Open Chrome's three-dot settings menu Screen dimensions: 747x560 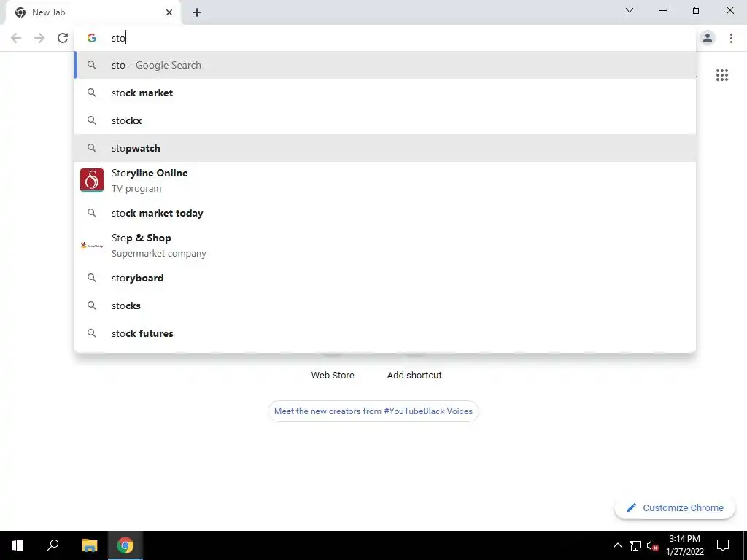[x=731, y=38]
